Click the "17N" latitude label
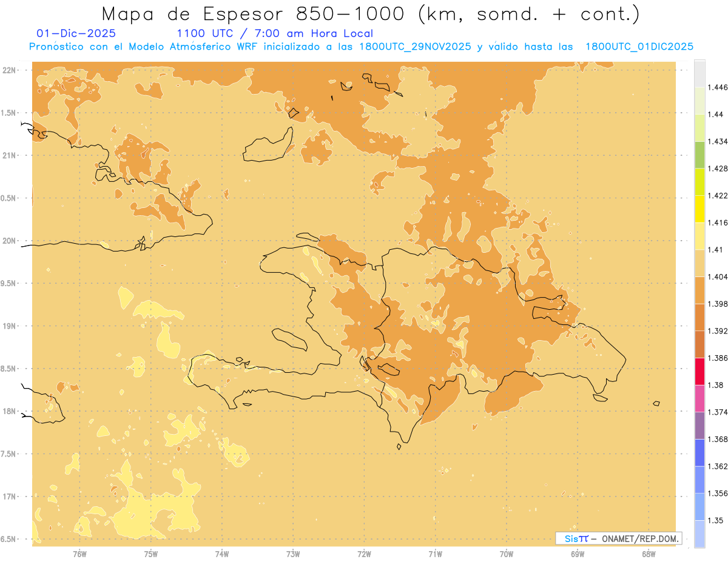This screenshot has height=562, width=728. pyautogui.click(x=10, y=497)
